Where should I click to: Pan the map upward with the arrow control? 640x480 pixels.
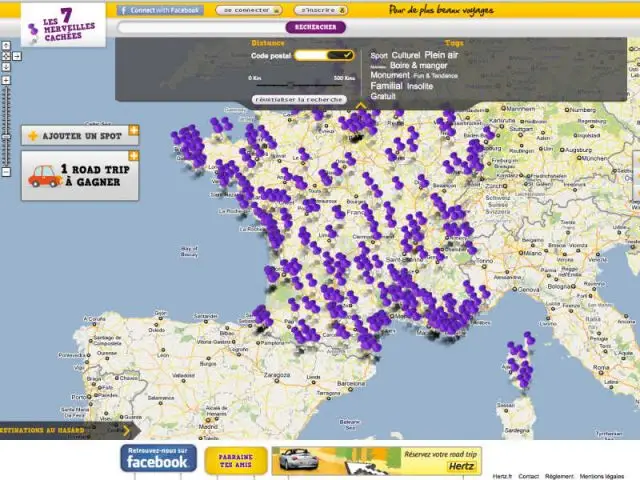[x=6, y=46]
